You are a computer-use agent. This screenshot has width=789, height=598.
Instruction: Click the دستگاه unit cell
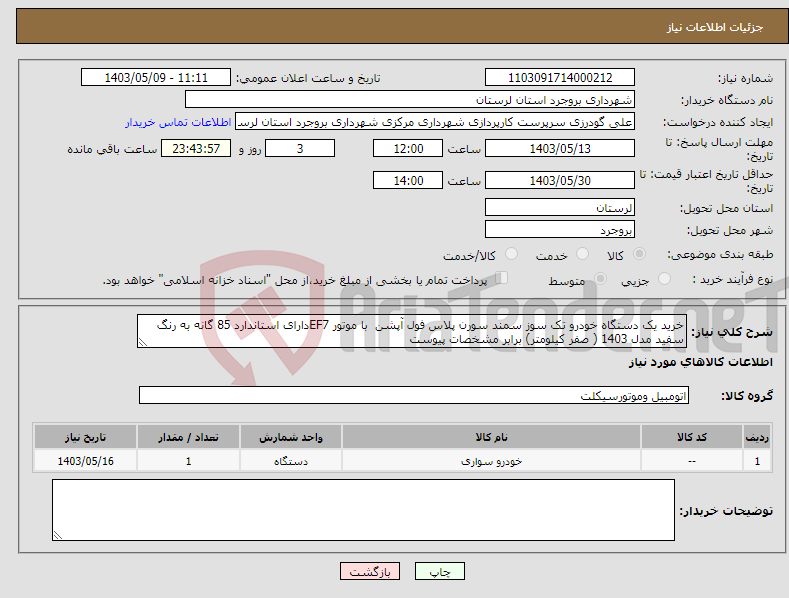coord(291,461)
